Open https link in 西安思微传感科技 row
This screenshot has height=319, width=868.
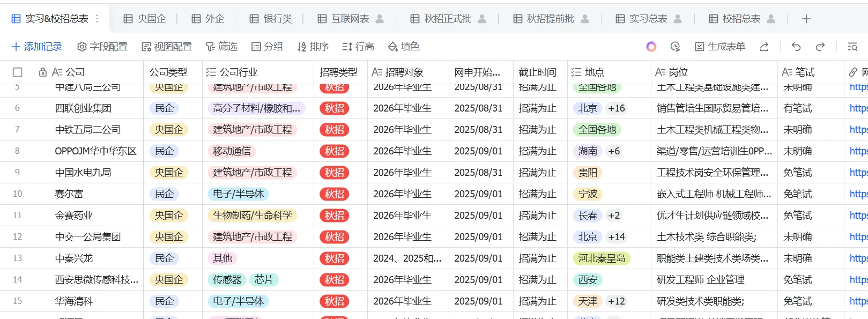click(x=858, y=280)
